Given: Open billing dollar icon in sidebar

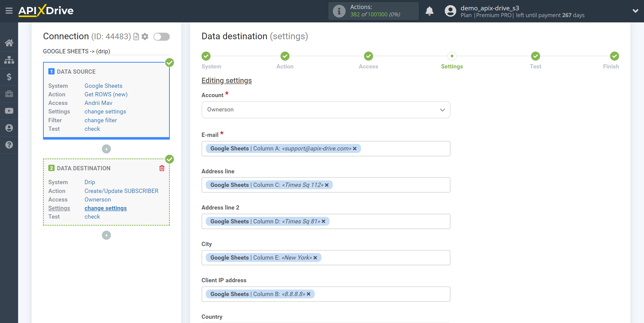Looking at the screenshot, I should 9,77.
